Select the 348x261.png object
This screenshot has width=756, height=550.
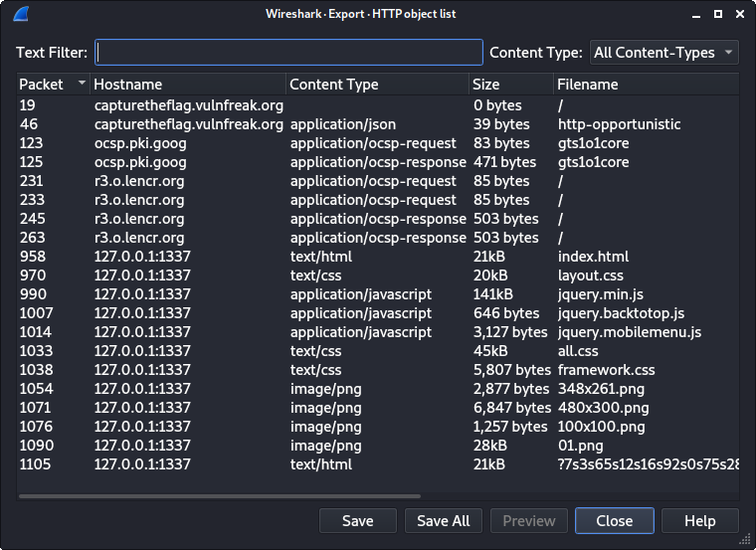[601, 389]
